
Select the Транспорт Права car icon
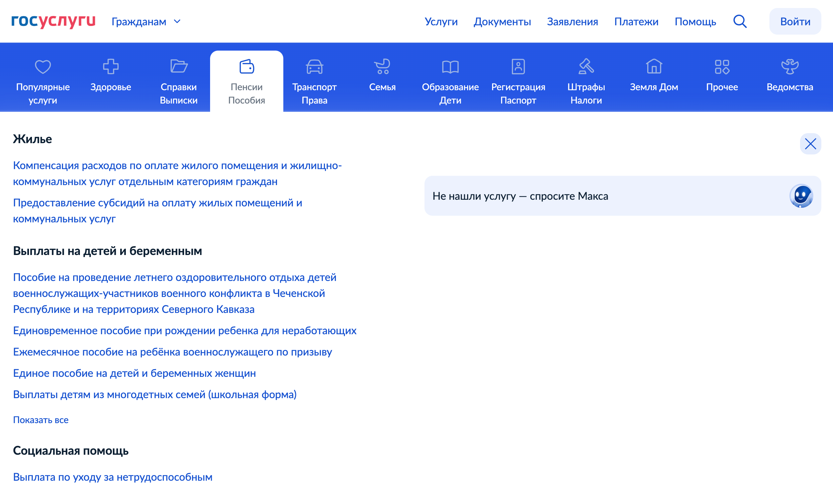(314, 66)
